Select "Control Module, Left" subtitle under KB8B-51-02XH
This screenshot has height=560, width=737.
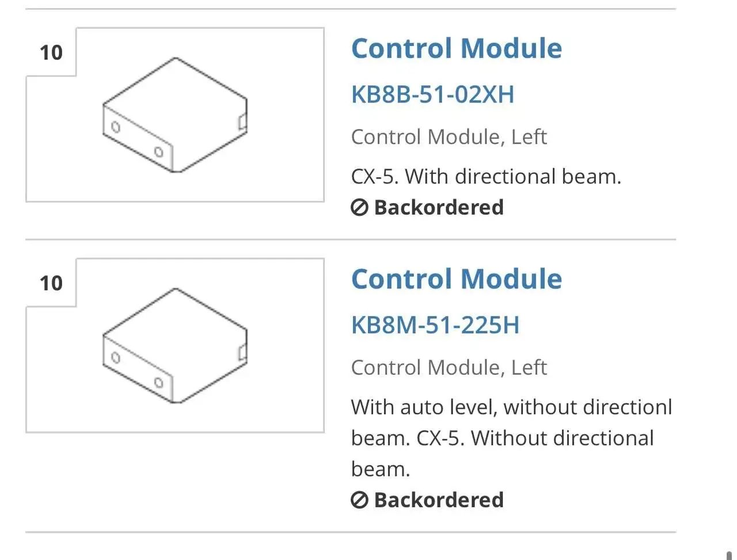pos(449,137)
